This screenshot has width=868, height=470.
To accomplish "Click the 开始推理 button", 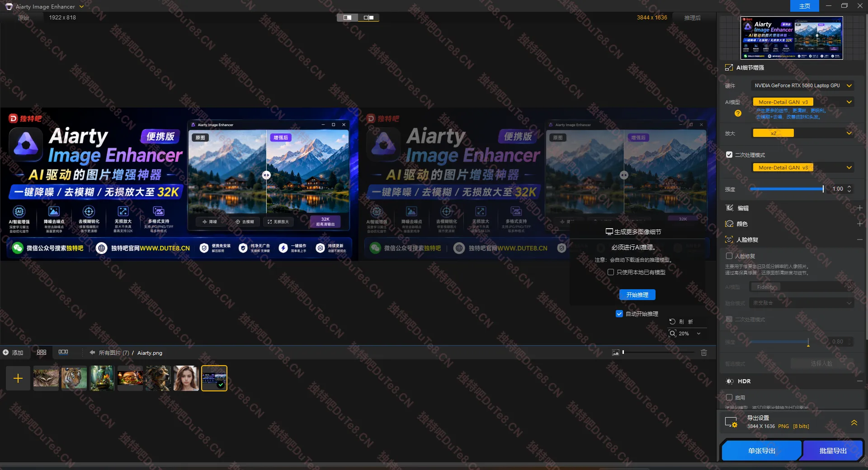I will pyautogui.click(x=637, y=295).
